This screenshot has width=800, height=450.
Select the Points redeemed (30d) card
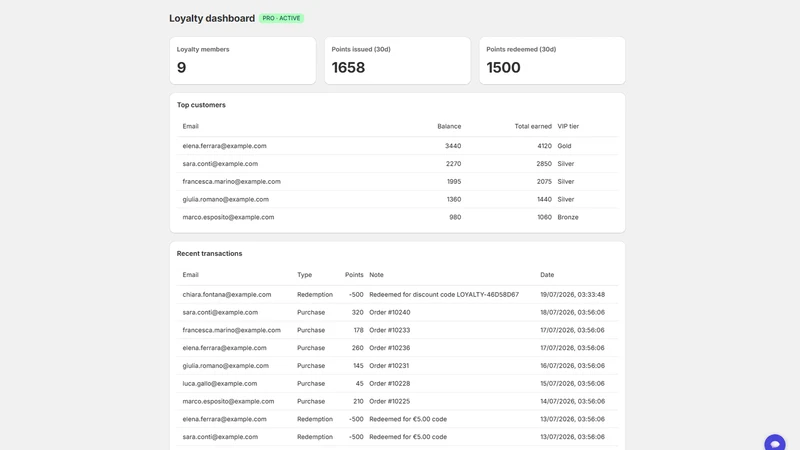pos(552,60)
